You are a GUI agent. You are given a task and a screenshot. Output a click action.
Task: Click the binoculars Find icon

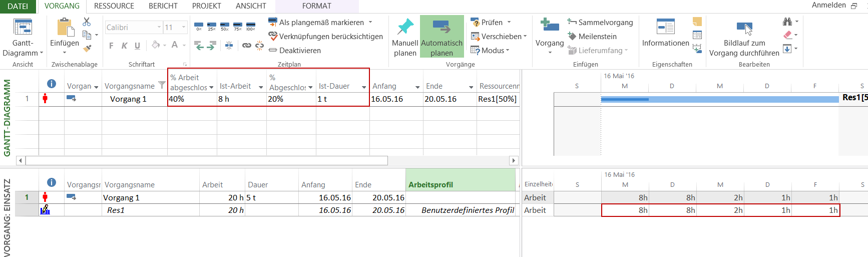click(x=787, y=22)
